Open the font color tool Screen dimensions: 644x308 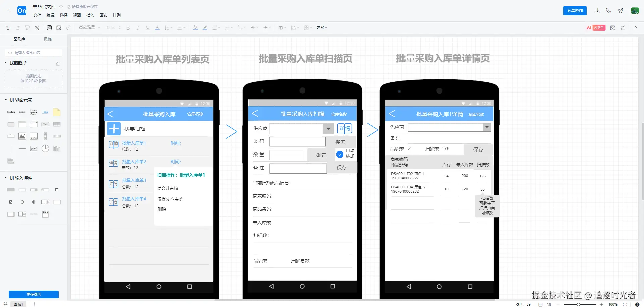(157, 28)
